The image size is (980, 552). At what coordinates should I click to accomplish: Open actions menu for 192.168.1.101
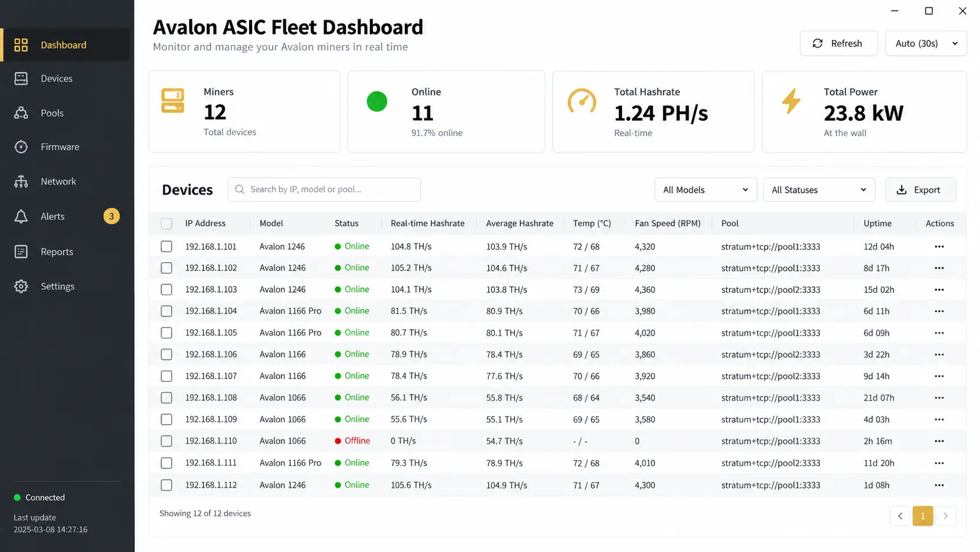[x=939, y=246]
